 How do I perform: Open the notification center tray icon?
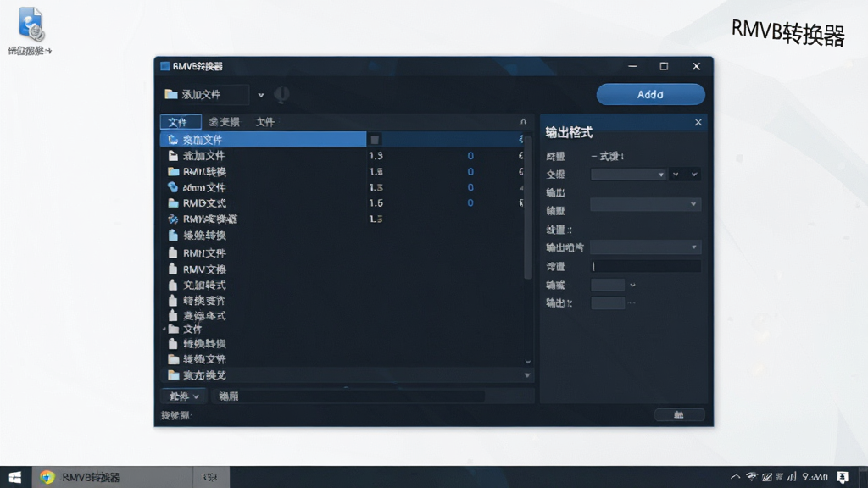coord(843,477)
